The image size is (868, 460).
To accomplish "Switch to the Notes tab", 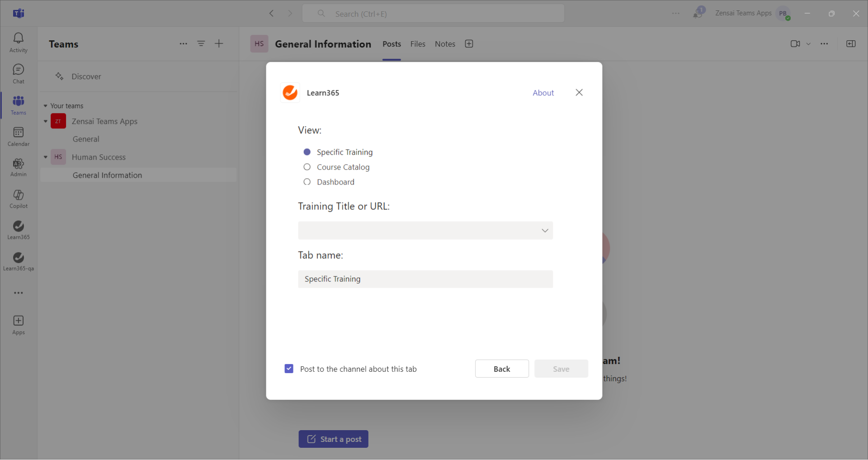I will pos(444,44).
